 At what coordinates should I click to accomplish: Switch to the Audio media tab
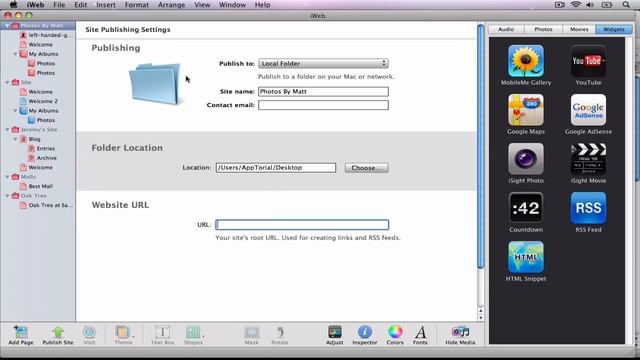click(506, 29)
